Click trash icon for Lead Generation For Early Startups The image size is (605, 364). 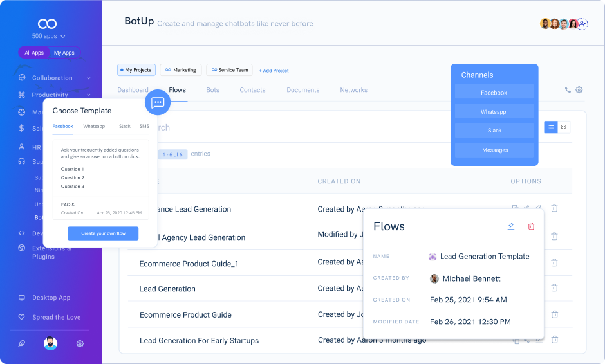[x=554, y=340]
